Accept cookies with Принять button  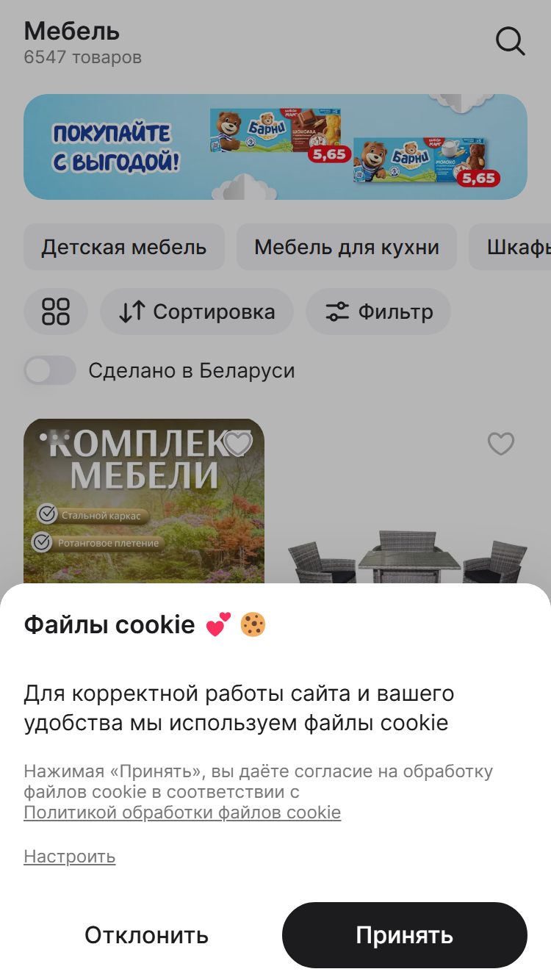(x=405, y=935)
